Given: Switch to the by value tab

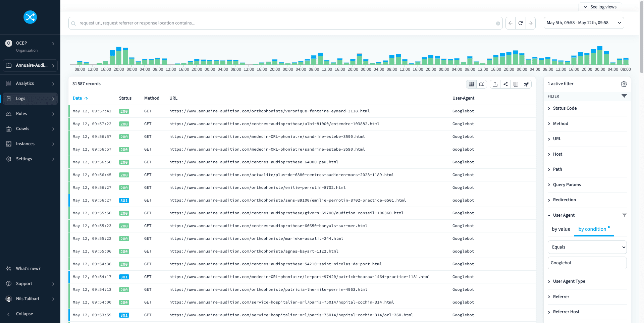Looking at the screenshot, I should coord(561,229).
